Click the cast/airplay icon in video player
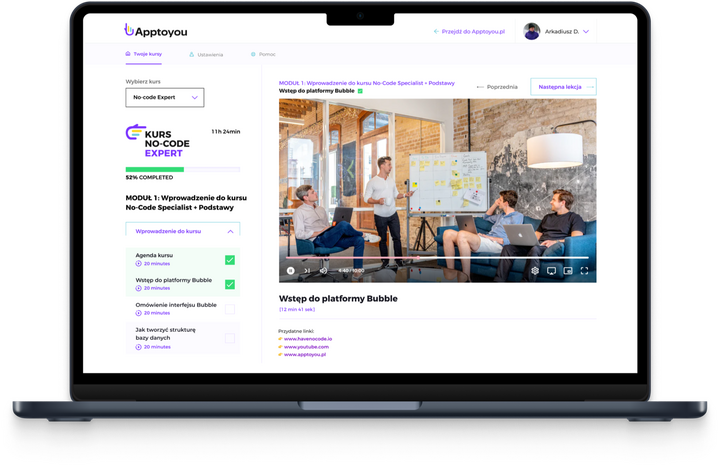 (x=551, y=270)
